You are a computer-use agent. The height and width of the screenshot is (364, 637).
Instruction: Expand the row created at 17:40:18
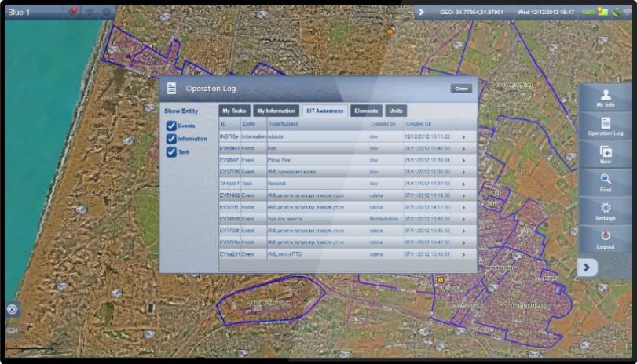point(463,149)
